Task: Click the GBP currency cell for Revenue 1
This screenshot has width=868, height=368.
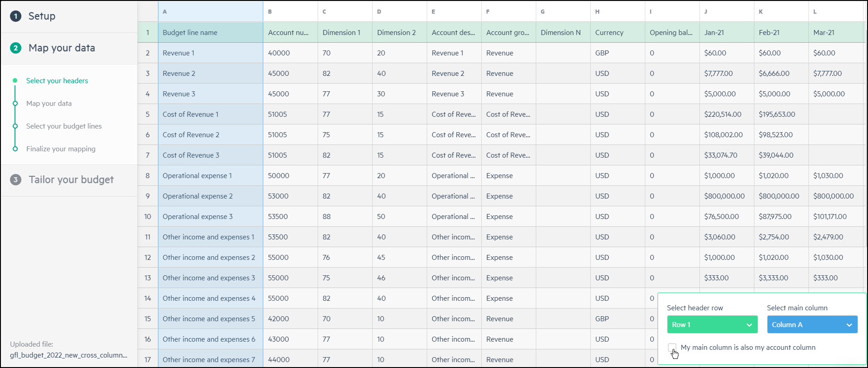Action: [x=618, y=53]
